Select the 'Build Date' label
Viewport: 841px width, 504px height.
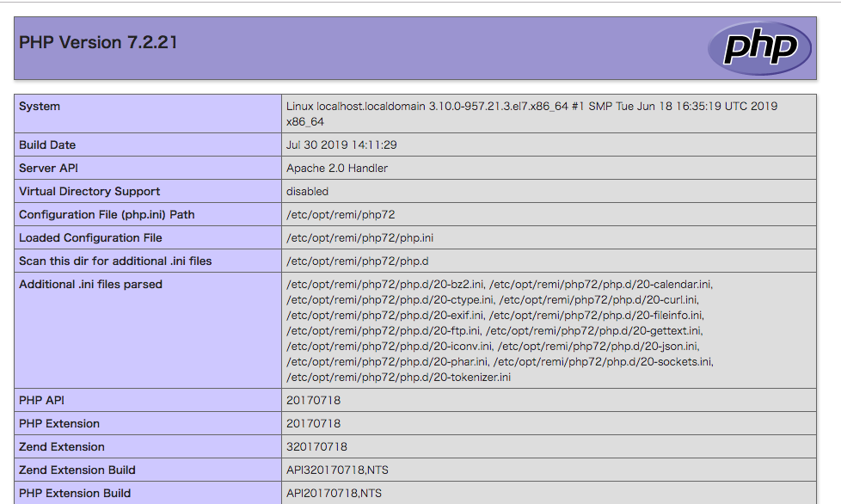click(47, 144)
